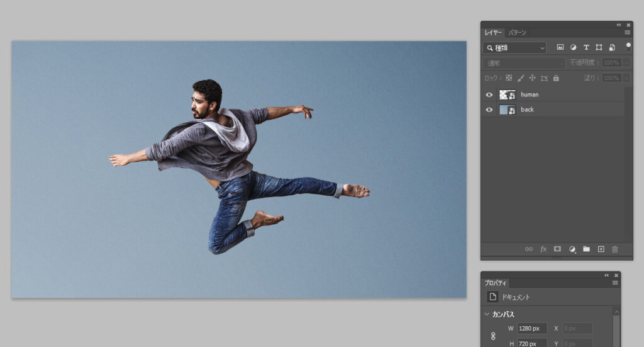Open the 種類 filter type dropdown
This screenshot has width=644, height=347.
point(515,48)
